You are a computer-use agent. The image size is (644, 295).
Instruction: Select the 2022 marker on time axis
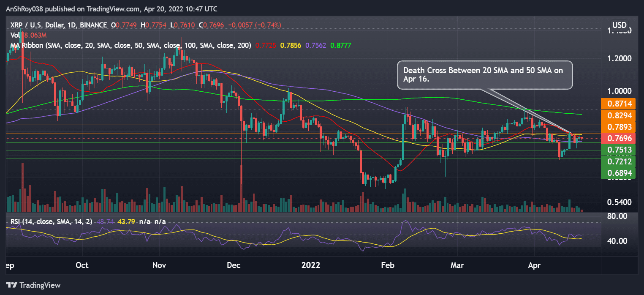click(311, 265)
